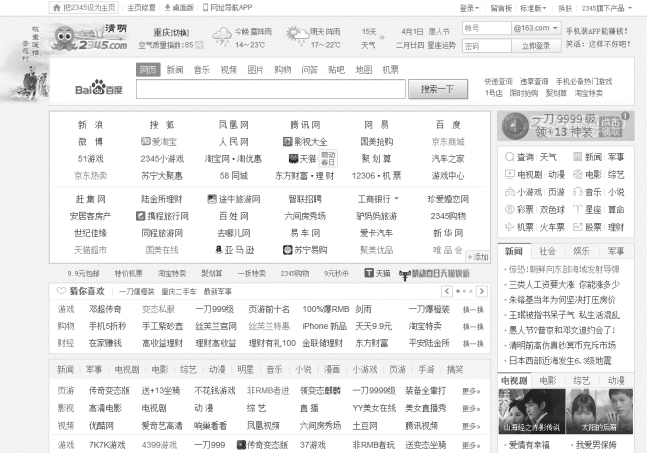Open the 京东商城 link
Screen dimensions: 647x453
(448, 142)
